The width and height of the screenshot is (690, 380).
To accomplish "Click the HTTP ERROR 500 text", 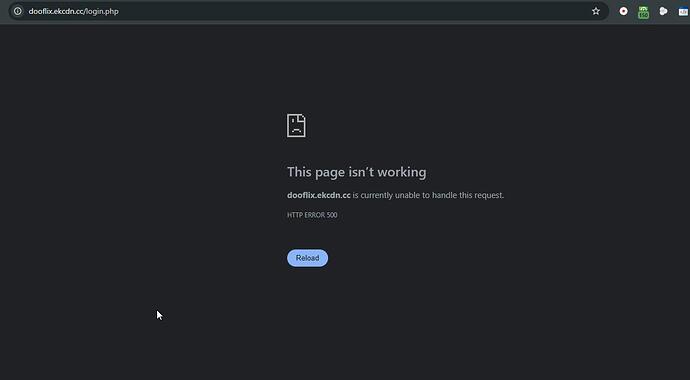I will pyautogui.click(x=312, y=215).
